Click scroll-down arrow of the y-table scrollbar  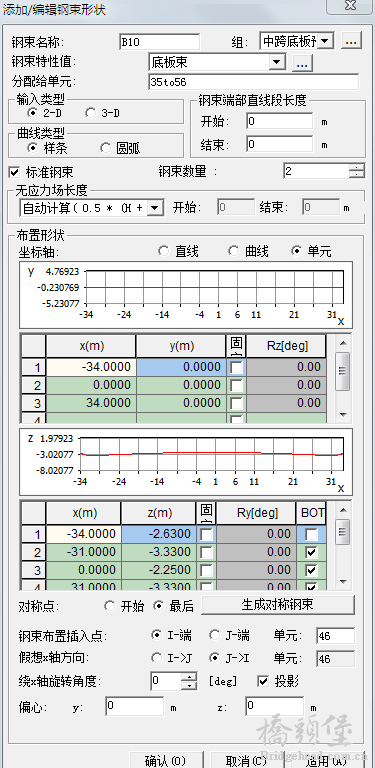coord(343,414)
